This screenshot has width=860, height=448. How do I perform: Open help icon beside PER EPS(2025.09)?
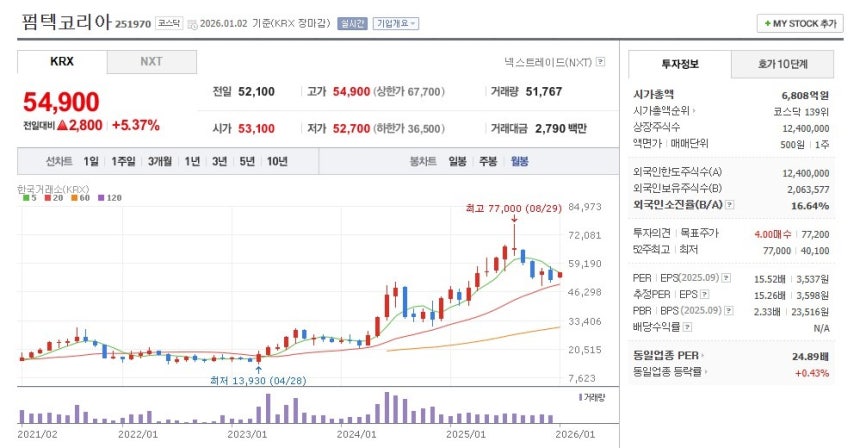coord(726,278)
